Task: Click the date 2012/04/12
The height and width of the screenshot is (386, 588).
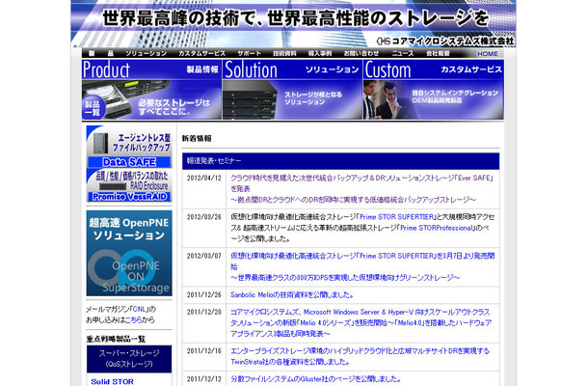Action: [x=204, y=178]
